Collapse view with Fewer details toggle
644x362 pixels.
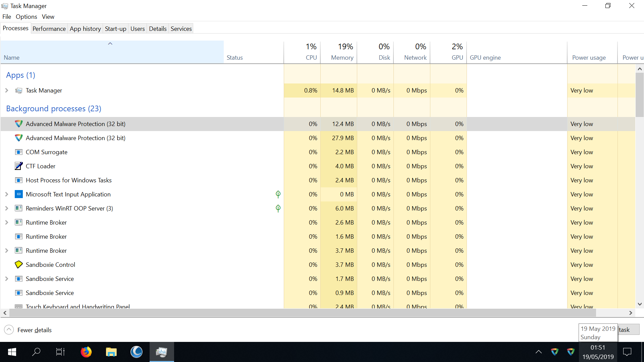tap(9, 330)
